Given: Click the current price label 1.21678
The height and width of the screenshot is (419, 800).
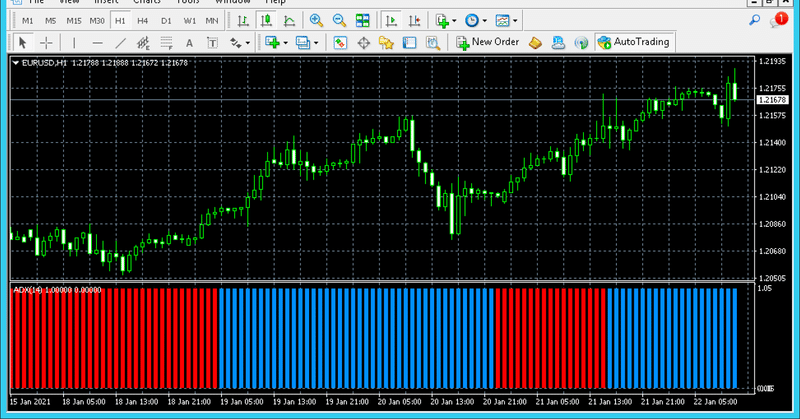Looking at the screenshot, I should tap(772, 100).
